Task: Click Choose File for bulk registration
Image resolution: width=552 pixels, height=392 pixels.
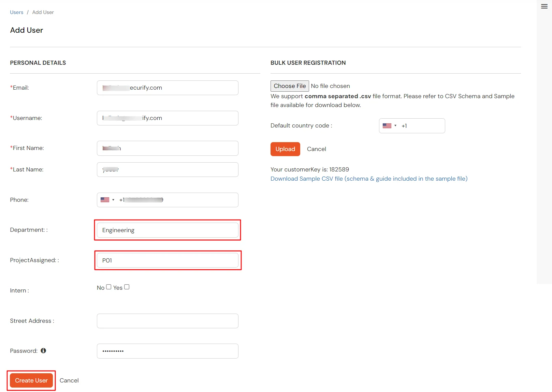Action: tap(289, 86)
